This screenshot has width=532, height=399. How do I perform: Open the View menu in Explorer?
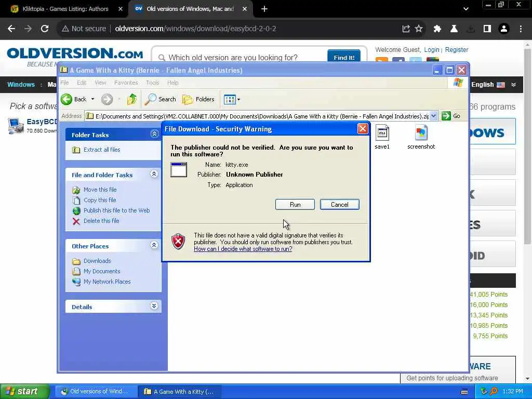[100, 83]
